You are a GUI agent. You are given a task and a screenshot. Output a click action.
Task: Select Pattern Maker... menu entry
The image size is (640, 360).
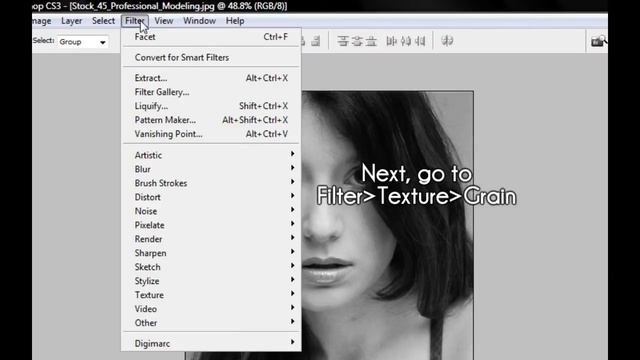(211, 120)
